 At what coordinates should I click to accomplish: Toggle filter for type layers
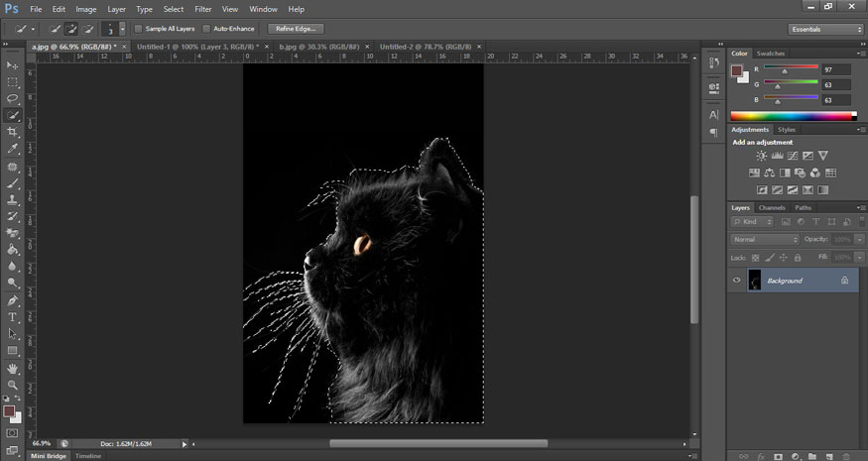tap(816, 222)
